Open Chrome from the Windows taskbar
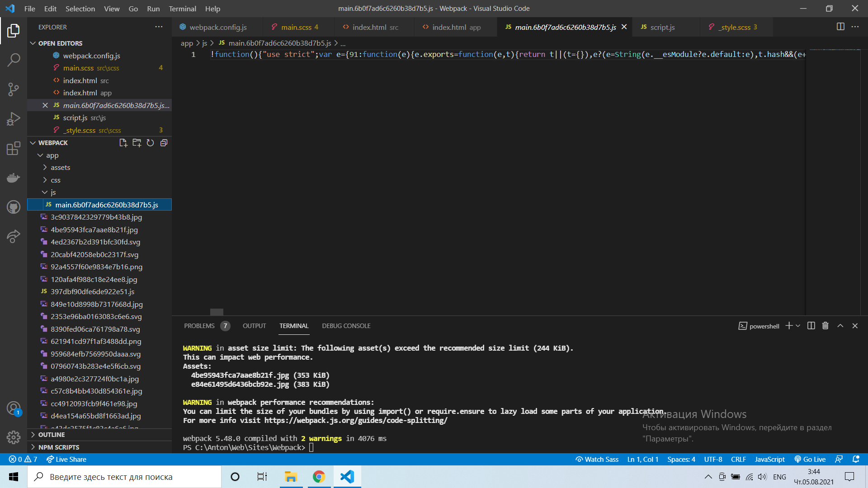This screenshot has width=868, height=488. coord(319,477)
